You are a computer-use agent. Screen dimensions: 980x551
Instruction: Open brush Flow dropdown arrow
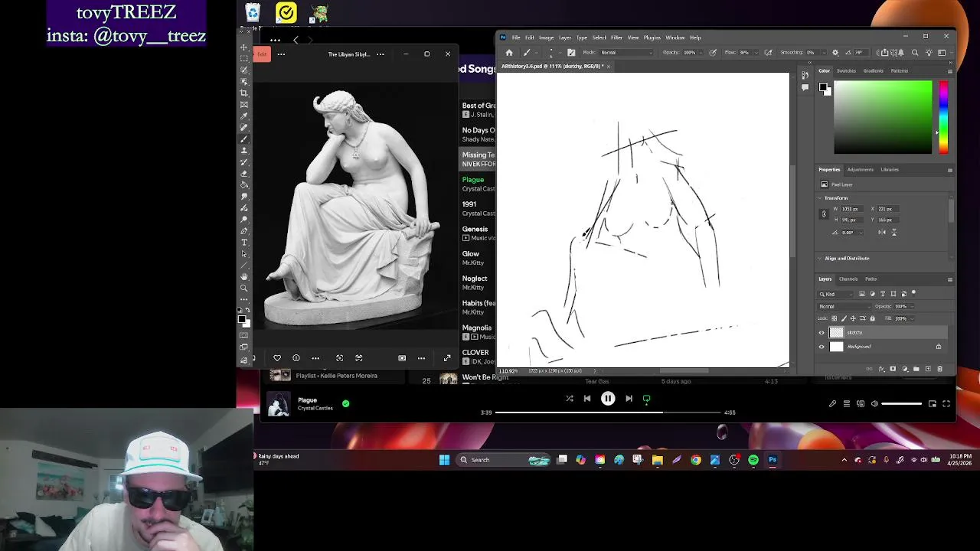tap(756, 52)
